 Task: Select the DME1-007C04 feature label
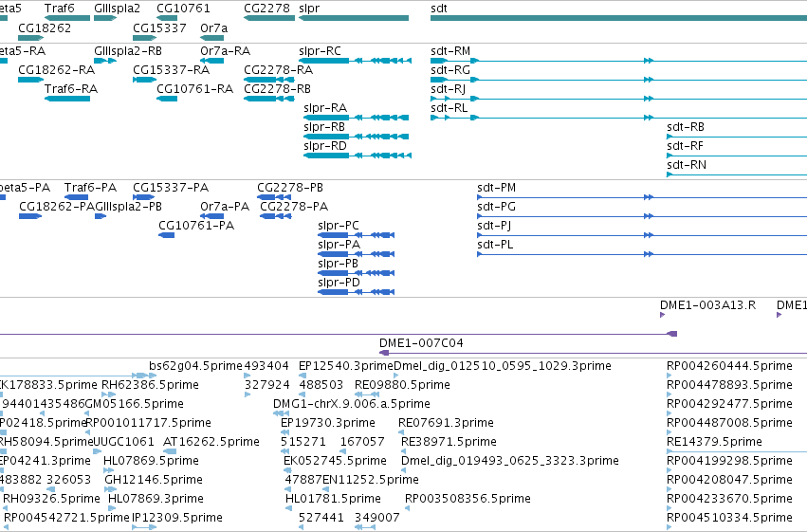click(x=421, y=343)
